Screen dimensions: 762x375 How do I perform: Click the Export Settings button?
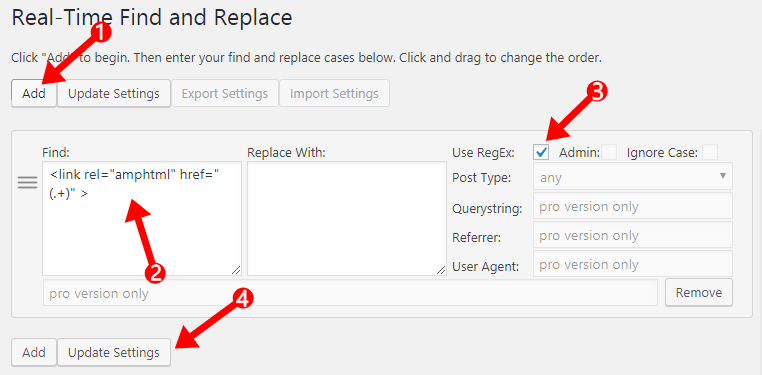225,93
